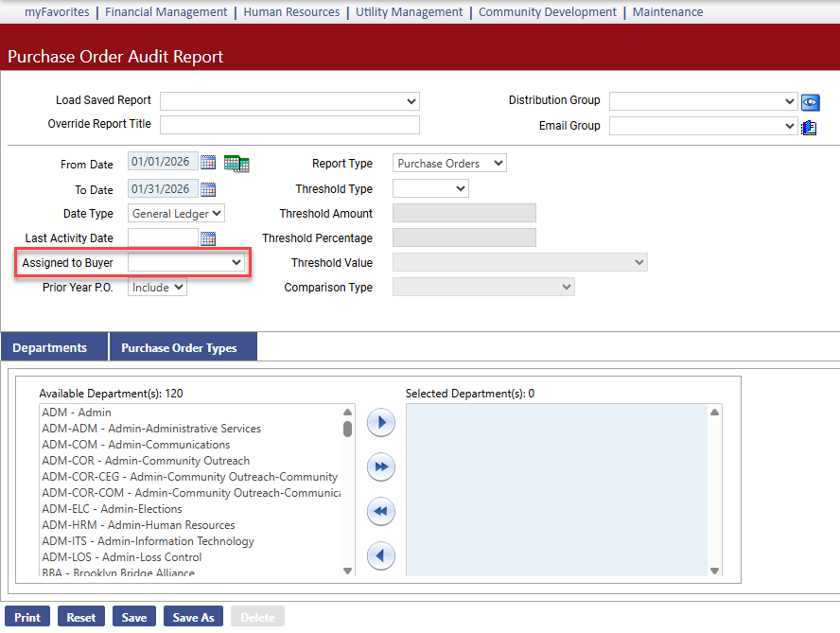
Task: Click the date range calendar icon
Action: click(x=236, y=164)
